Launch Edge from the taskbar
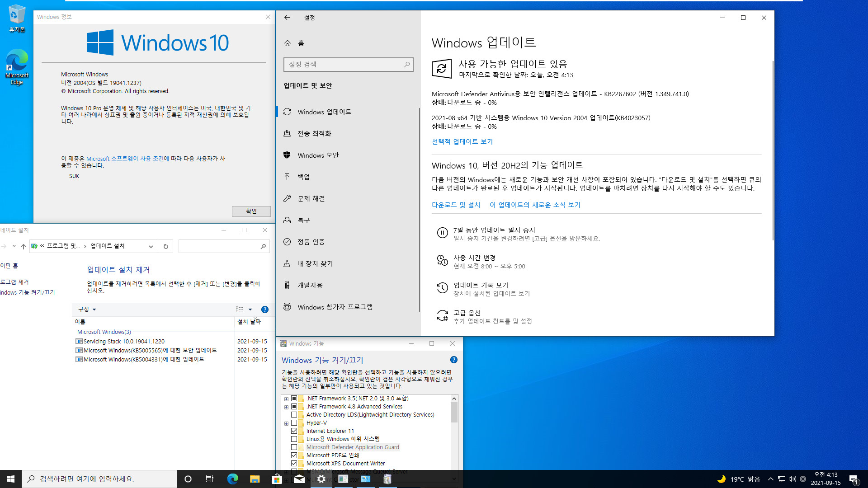The width and height of the screenshot is (868, 488). [232, 479]
